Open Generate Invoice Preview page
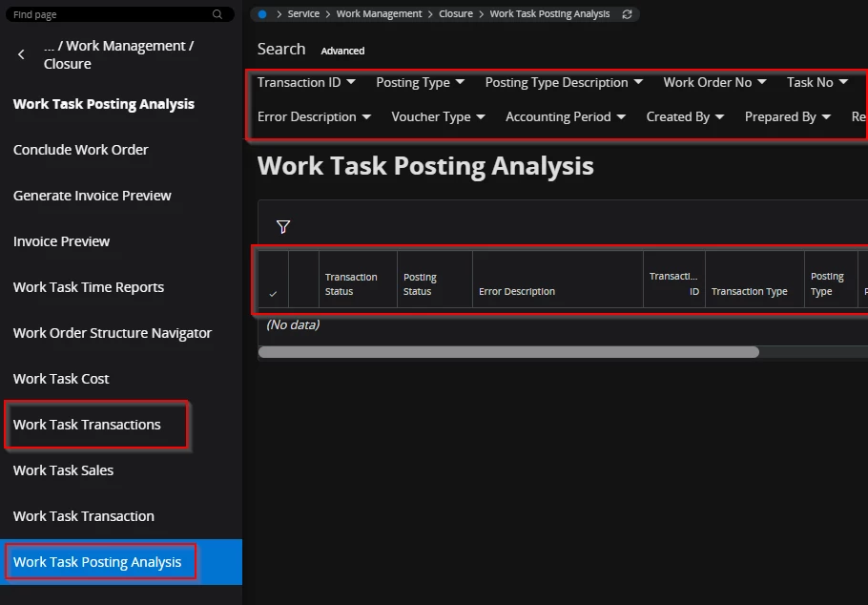This screenshot has width=868, height=605. (x=92, y=196)
